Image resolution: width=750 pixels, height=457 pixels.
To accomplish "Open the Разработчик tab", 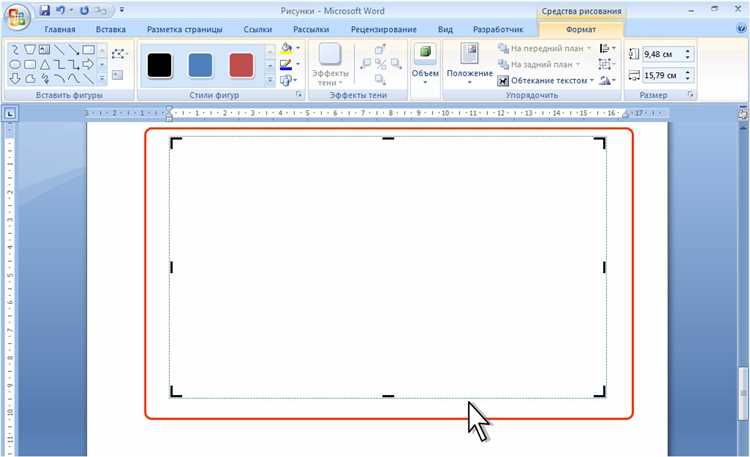I will 498,29.
